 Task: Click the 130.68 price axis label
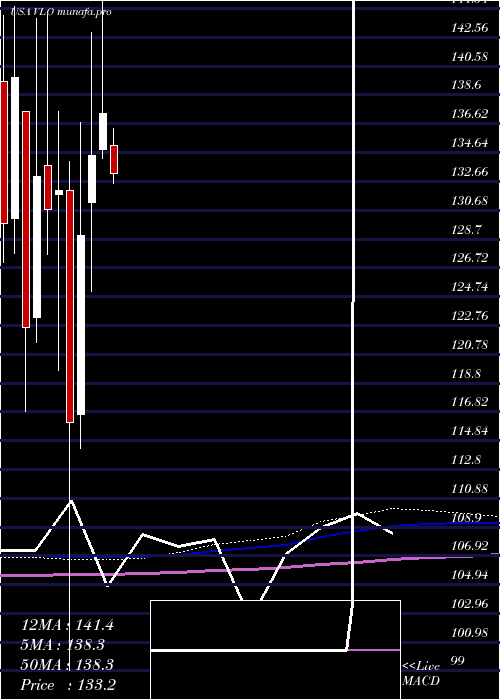[470, 201]
